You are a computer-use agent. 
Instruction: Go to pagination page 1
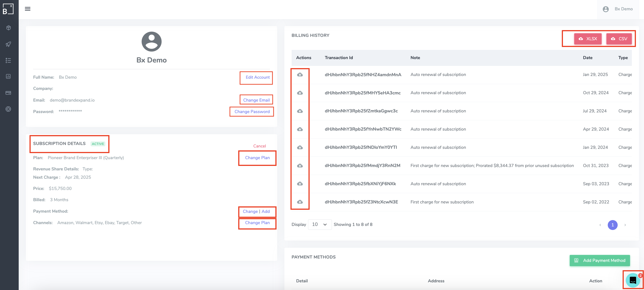click(x=612, y=225)
